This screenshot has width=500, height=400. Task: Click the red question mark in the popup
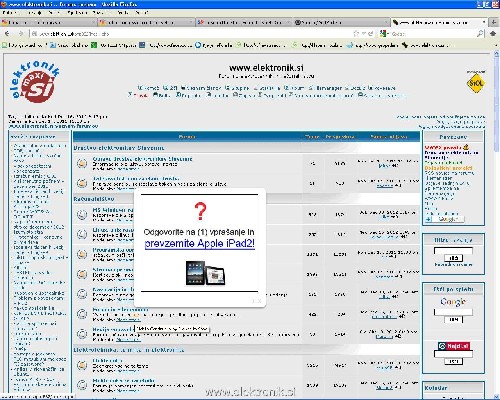tap(200, 211)
